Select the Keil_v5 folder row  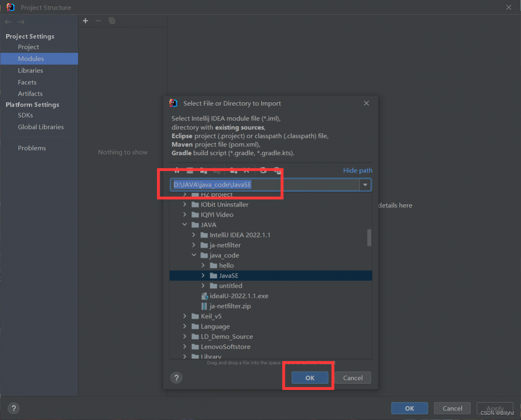pos(271,316)
